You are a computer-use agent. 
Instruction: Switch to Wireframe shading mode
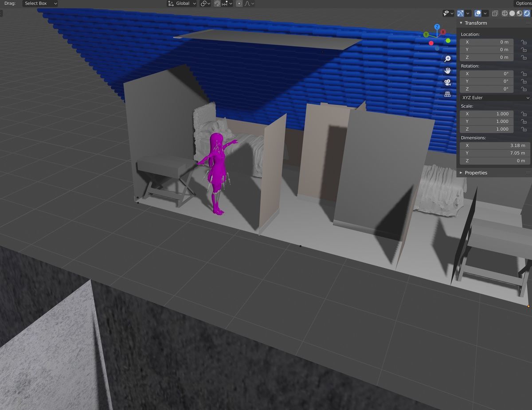pyautogui.click(x=505, y=13)
